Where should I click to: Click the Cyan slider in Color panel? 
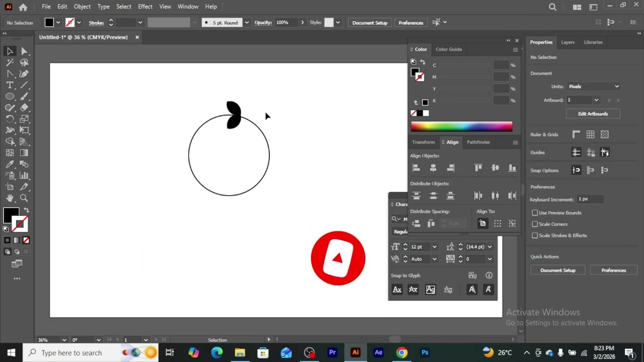(x=465, y=65)
